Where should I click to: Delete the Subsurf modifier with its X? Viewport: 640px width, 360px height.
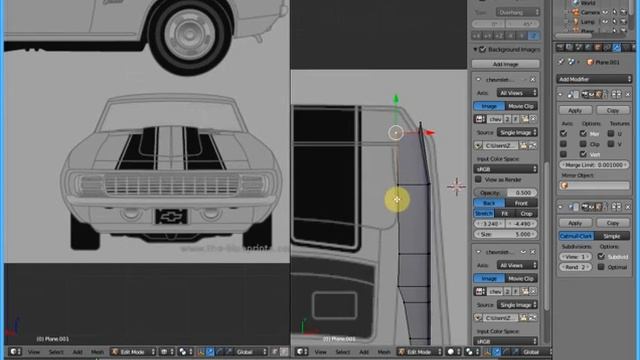(628, 207)
